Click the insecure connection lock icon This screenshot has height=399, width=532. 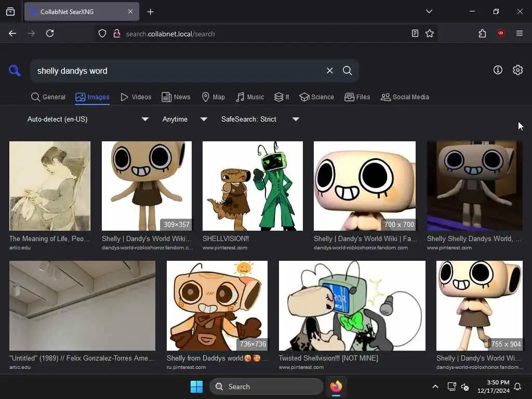[117, 34]
